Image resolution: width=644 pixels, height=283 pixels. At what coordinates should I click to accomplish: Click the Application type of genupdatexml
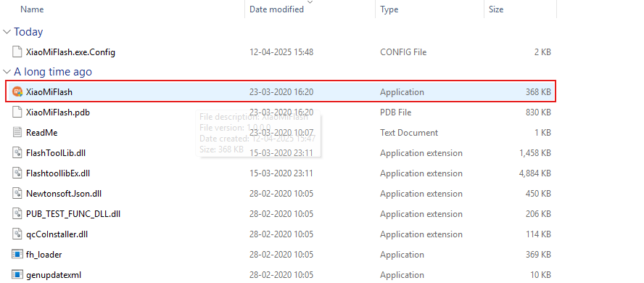point(402,275)
